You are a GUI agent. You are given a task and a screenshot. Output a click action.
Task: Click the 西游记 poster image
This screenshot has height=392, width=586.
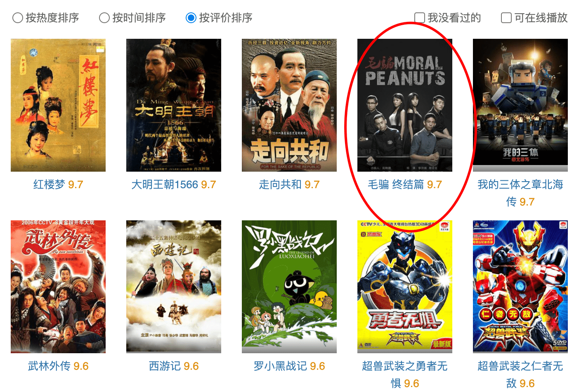[x=174, y=287]
